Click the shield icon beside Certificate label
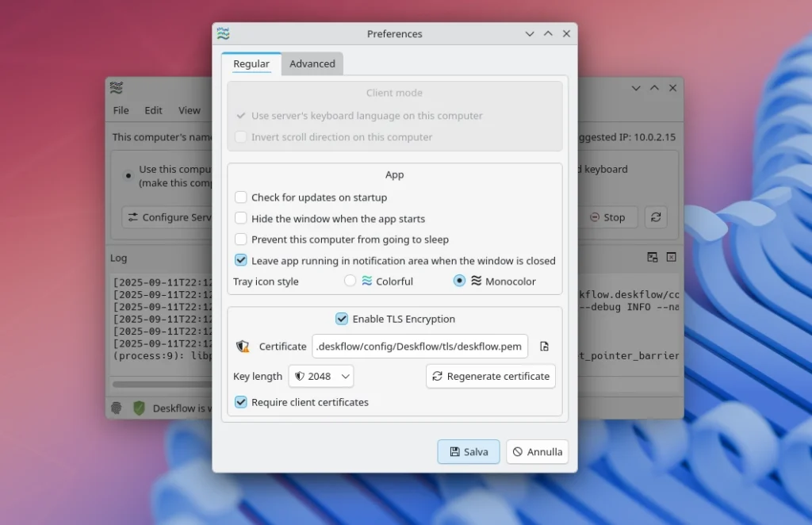This screenshot has width=812, height=525. tap(243, 347)
